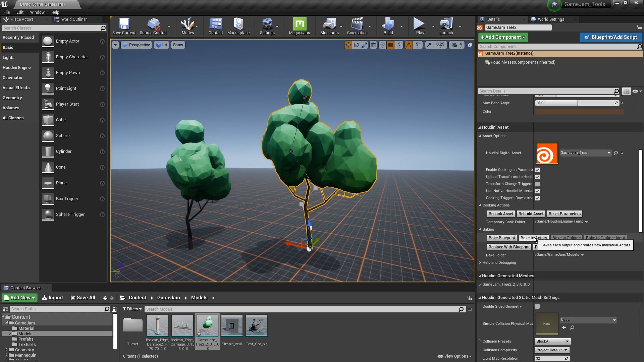Viewport: 644px width, 362px height.
Task: Click the Save Current toolbar icon
Action: tap(124, 26)
